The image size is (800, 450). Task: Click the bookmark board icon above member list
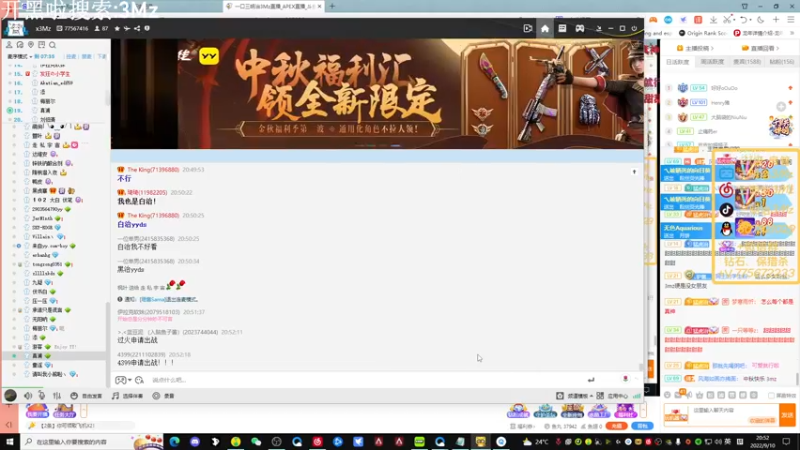(x=41, y=45)
